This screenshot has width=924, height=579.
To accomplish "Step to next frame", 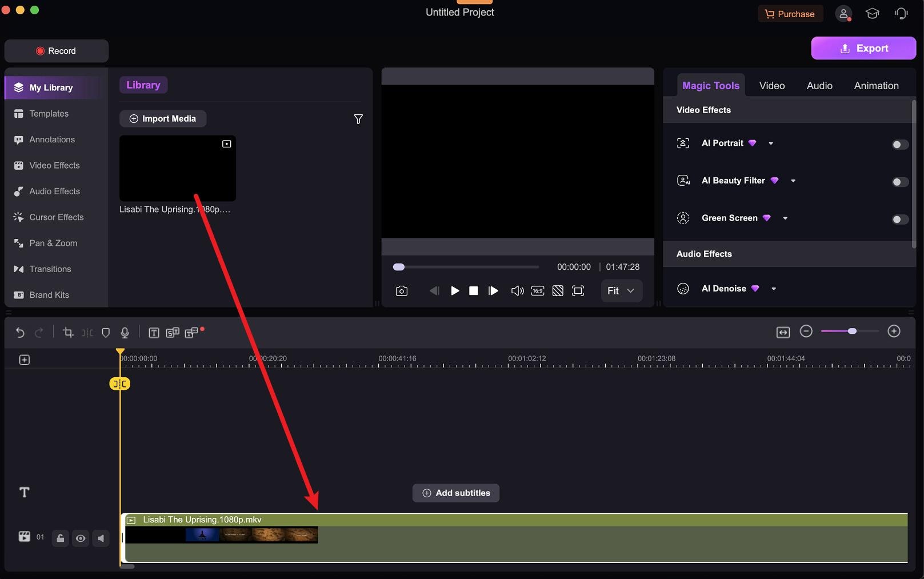I will pos(493,291).
